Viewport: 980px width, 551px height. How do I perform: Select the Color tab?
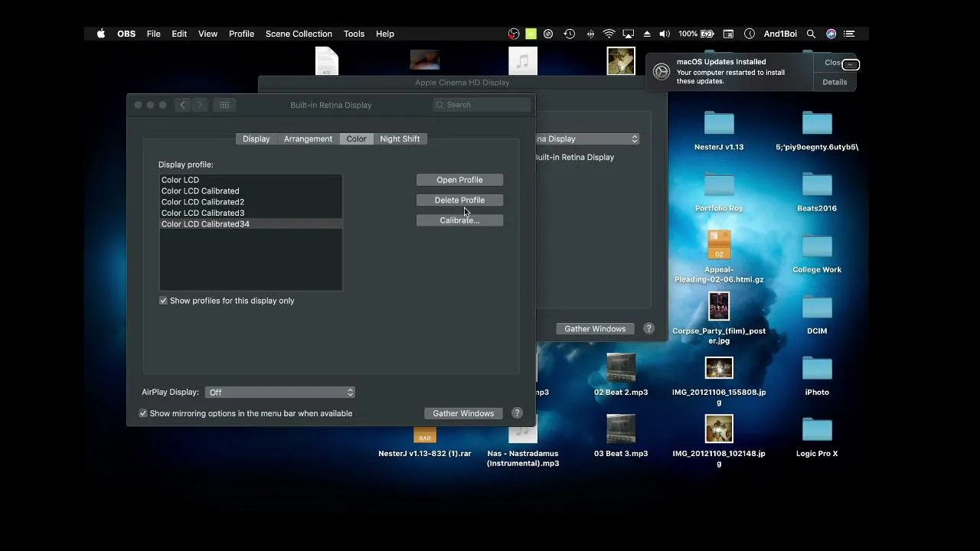click(356, 139)
